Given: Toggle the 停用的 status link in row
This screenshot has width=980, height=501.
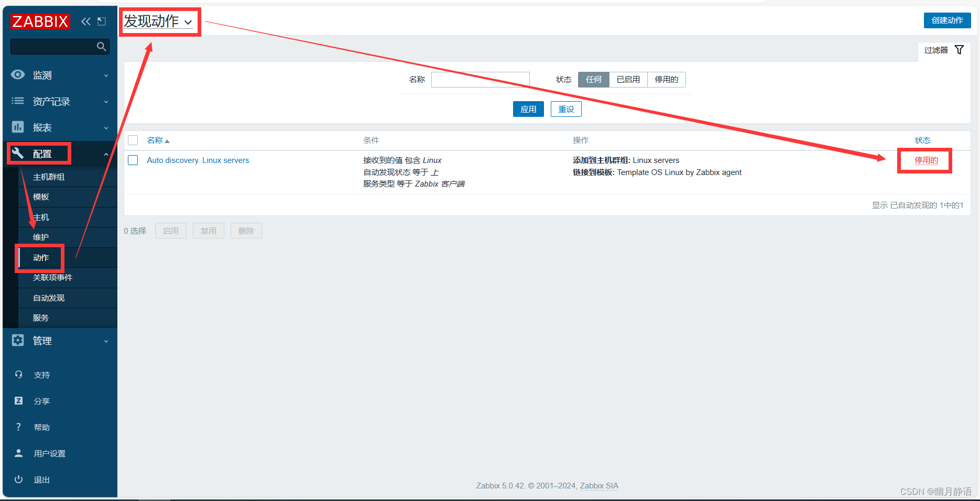Looking at the screenshot, I should tap(926, 160).
